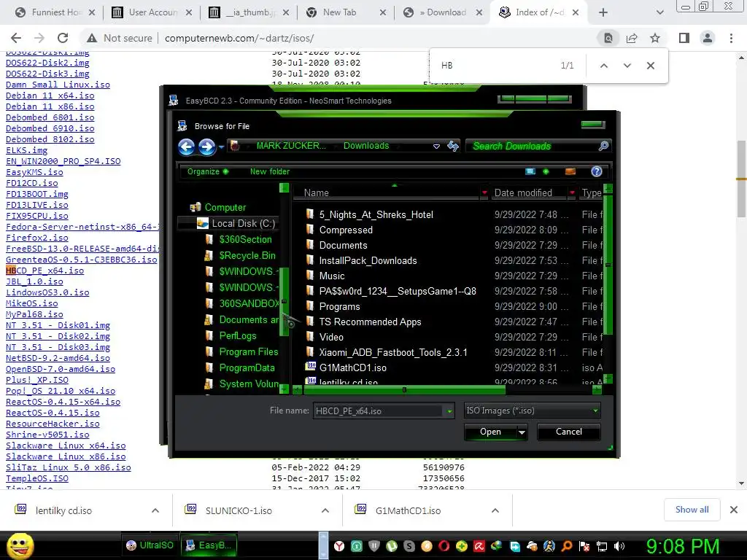Open the TempleOS.ISO link
The height and width of the screenshot is (560, 747).
pos(37,478)
